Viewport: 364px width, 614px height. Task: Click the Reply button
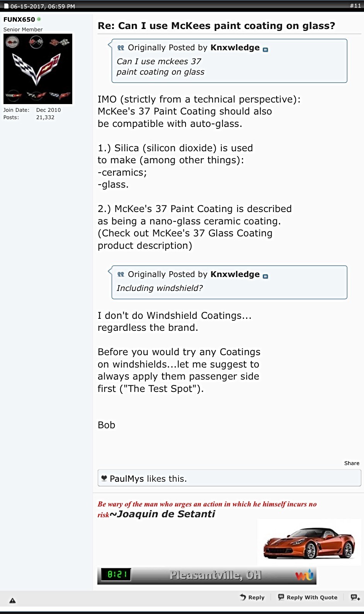(x=252, y=597)
